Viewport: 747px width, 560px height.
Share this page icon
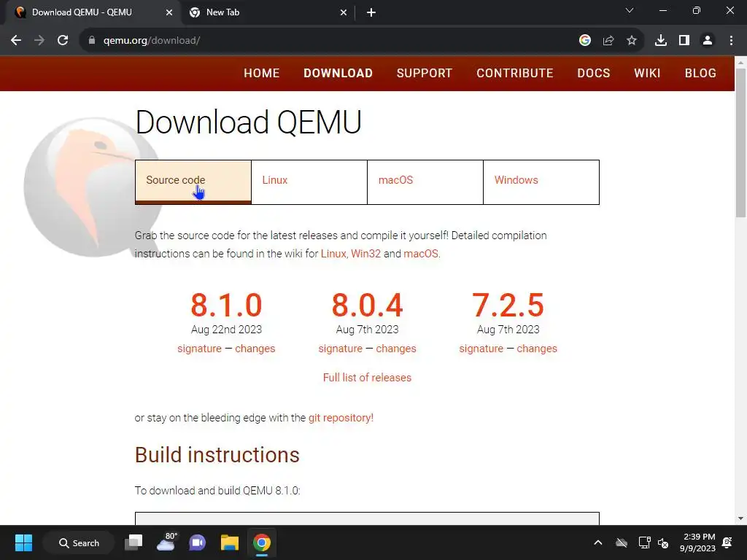(608, 41)
